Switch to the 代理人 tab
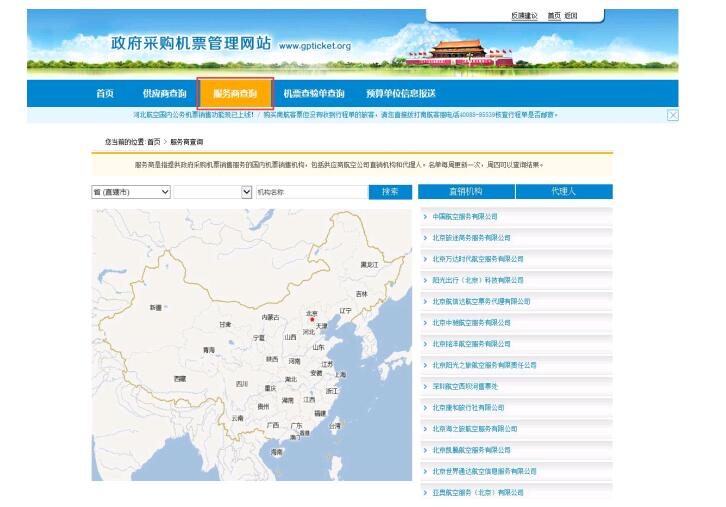 563,191
